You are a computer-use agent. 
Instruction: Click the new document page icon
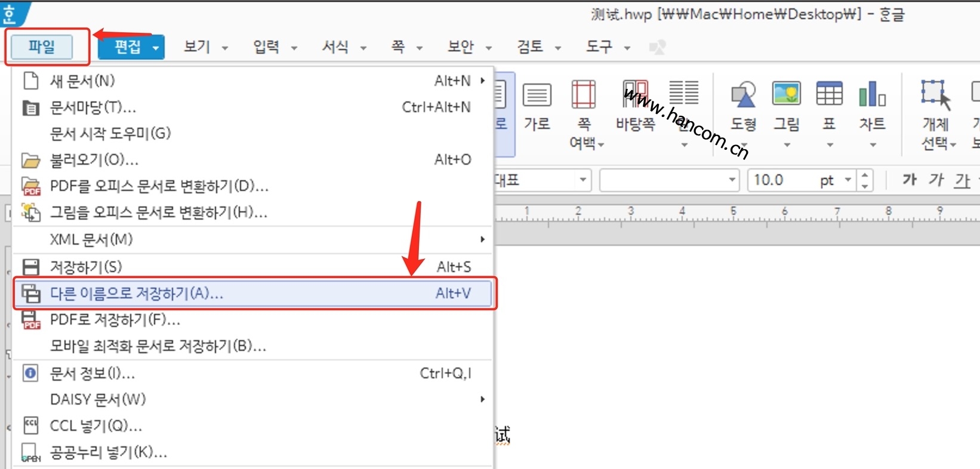(x=30, y=81)
